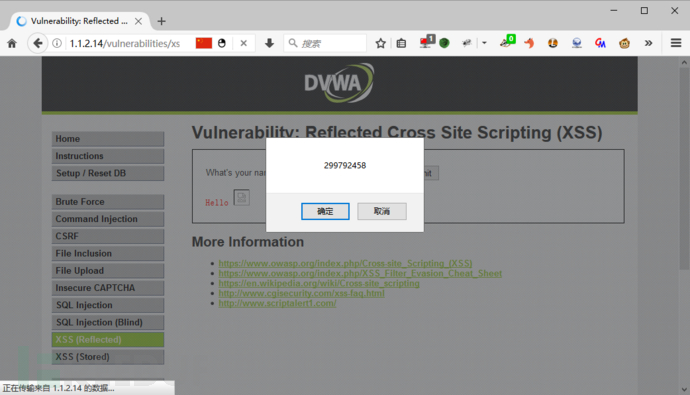Click the home icon in the toolbar

12,43
